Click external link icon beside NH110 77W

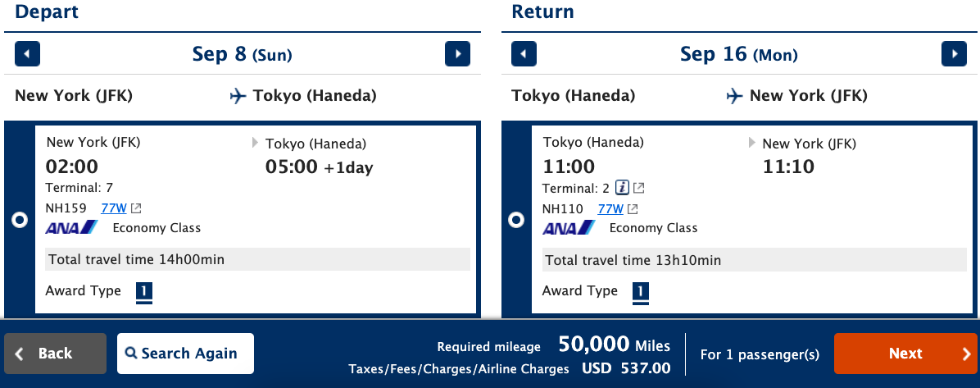633,209
